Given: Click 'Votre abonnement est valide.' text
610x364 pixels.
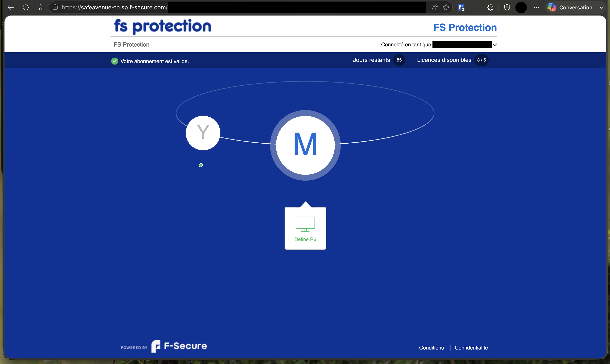Looking at the screenshot, I should [x=154, y=61].
